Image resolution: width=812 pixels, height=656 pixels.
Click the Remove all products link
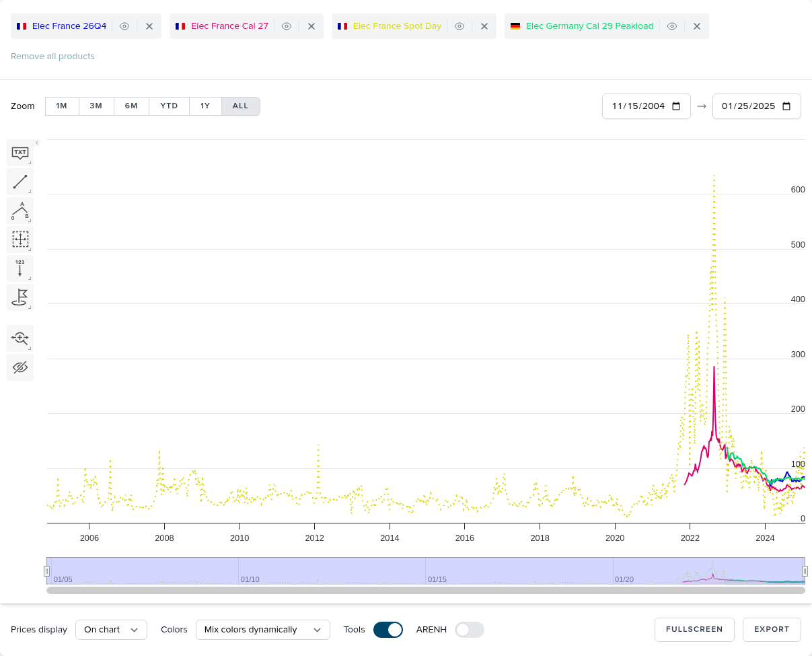click(52, 57)
